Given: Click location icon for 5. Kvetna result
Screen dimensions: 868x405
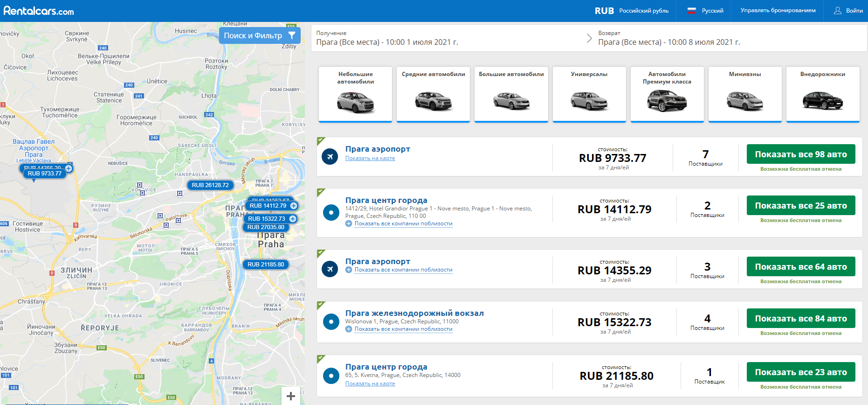Looking at the screenshot, I should (331, 376).
